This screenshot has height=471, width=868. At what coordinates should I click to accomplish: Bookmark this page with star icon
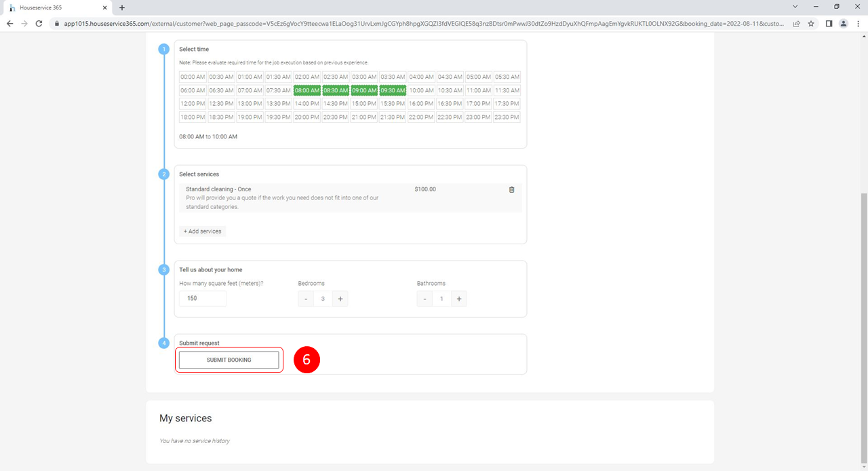810,23
